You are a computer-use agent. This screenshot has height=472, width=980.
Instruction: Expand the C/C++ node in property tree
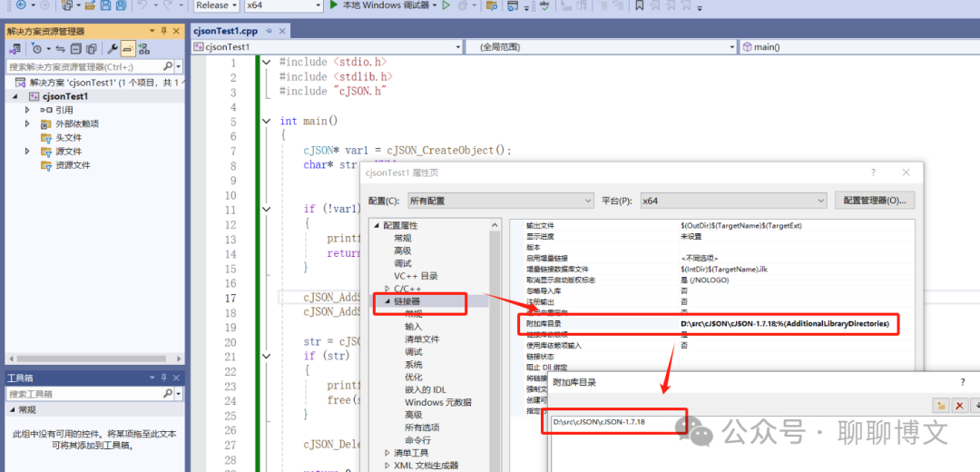coord(387,289)
